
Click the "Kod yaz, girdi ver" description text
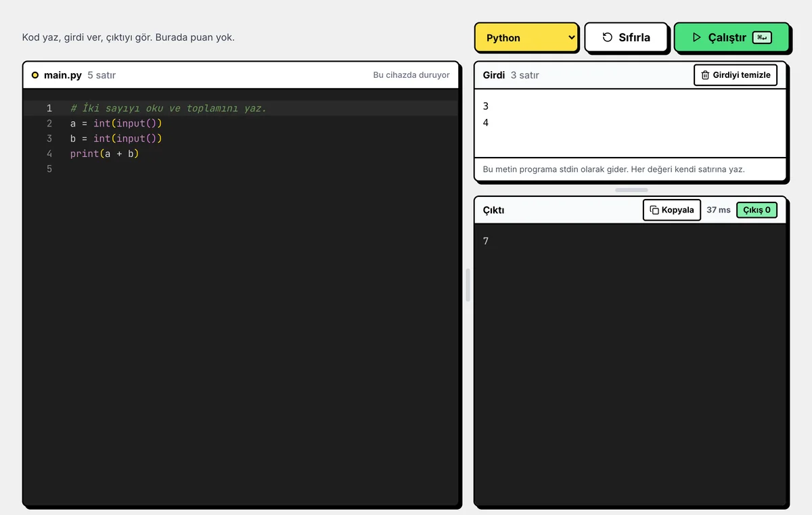[x=129, y=37]
